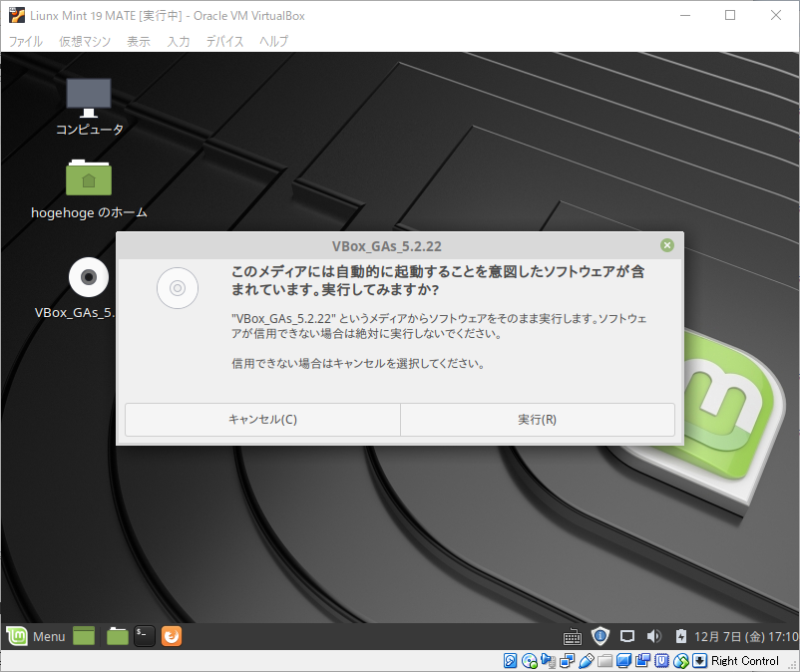The image size is (800, 672).
Task: Click the disc icon in the autorun dialog
Action: click(x=178, y=288)
